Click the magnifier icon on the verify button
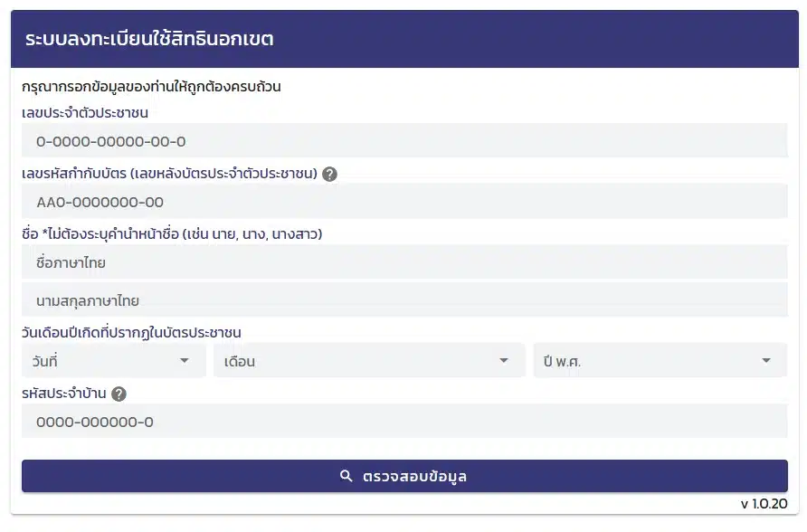This screenshot has width=807, height=532. [345, 475]
